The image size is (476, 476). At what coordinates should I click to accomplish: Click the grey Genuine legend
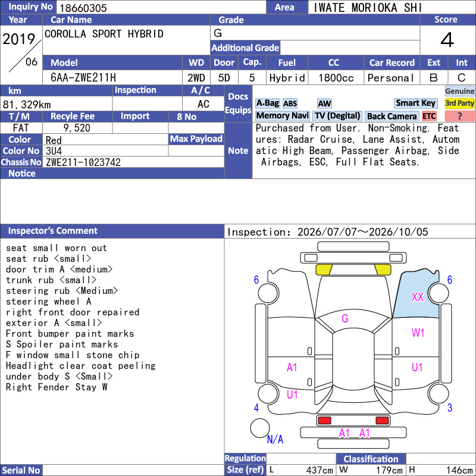coord(459,91)
